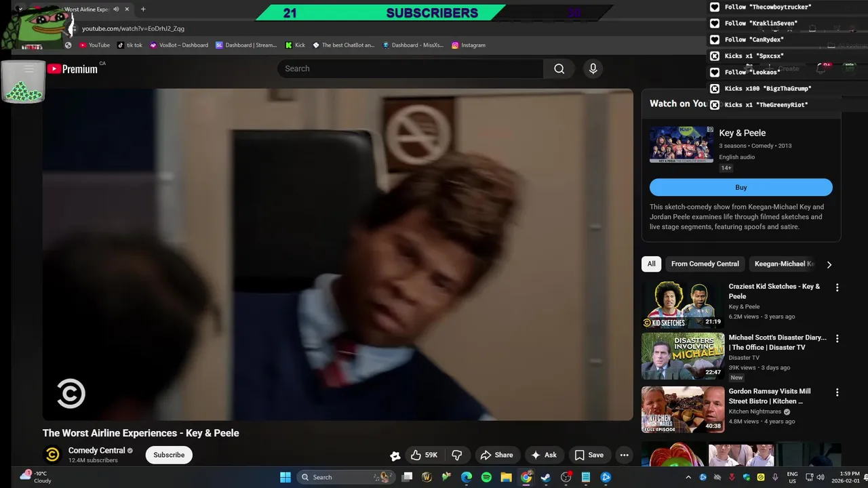Screen dimensions: 868x488
Task: Open the Comedy Central channel name
Action: tap(96, 451)
